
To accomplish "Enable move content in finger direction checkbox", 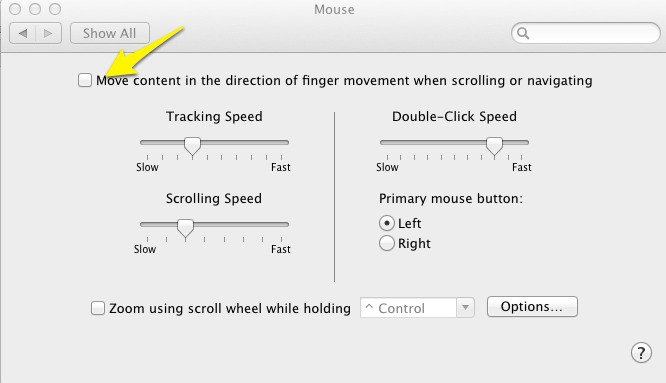I will pos(85,80).
